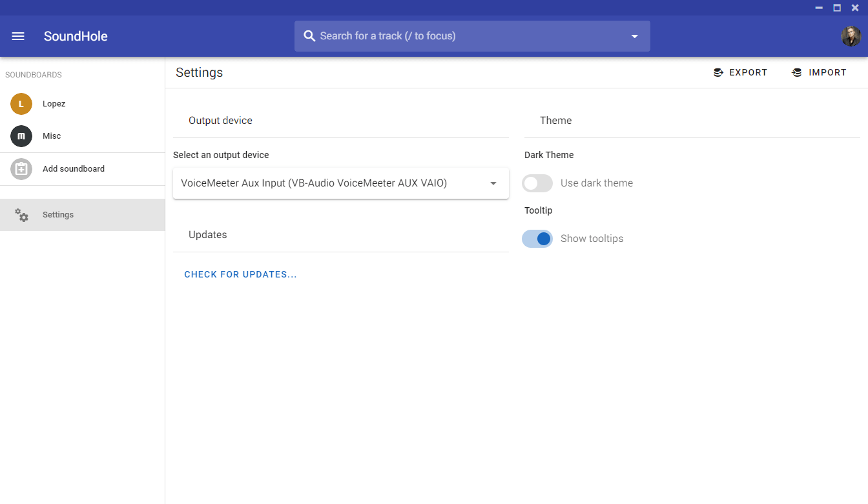Click the Misc soundboard avatar icon
The width and height of the screenshot is (868, 504).
point(21,136)
